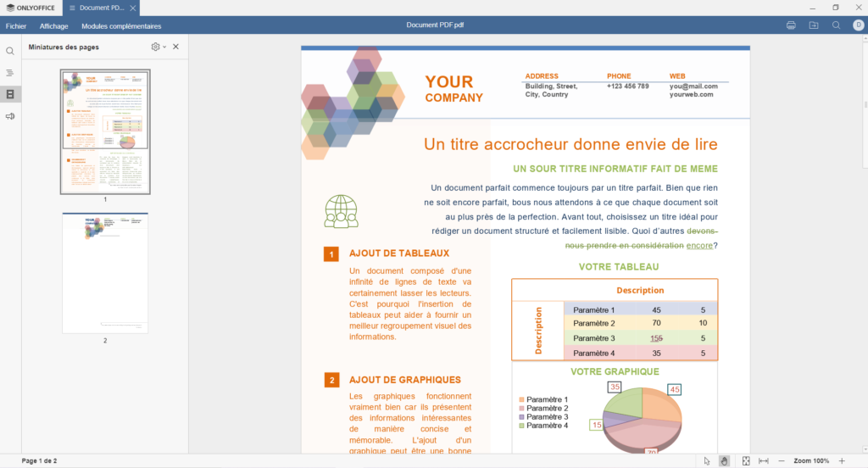Screen dimensions: 868x468
Task: Click the orange number 2 badge
Action: click(331, 380)
